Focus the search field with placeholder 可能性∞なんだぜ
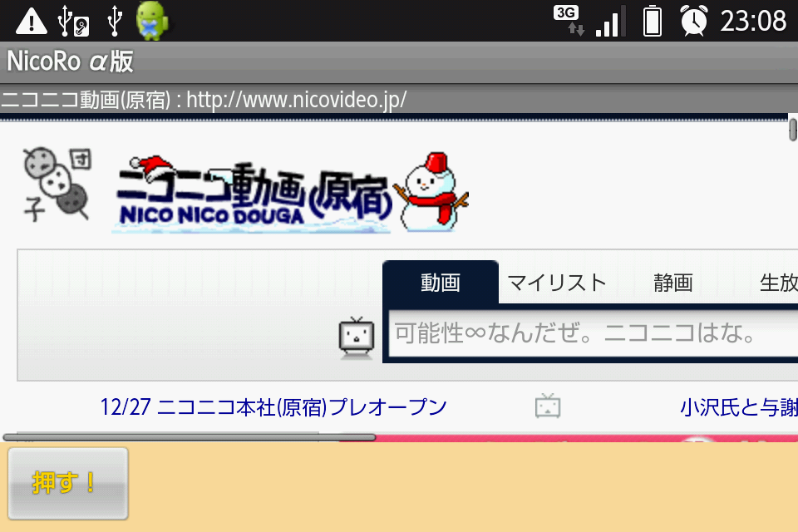This screenshot has height=532, width=798. 594,333
